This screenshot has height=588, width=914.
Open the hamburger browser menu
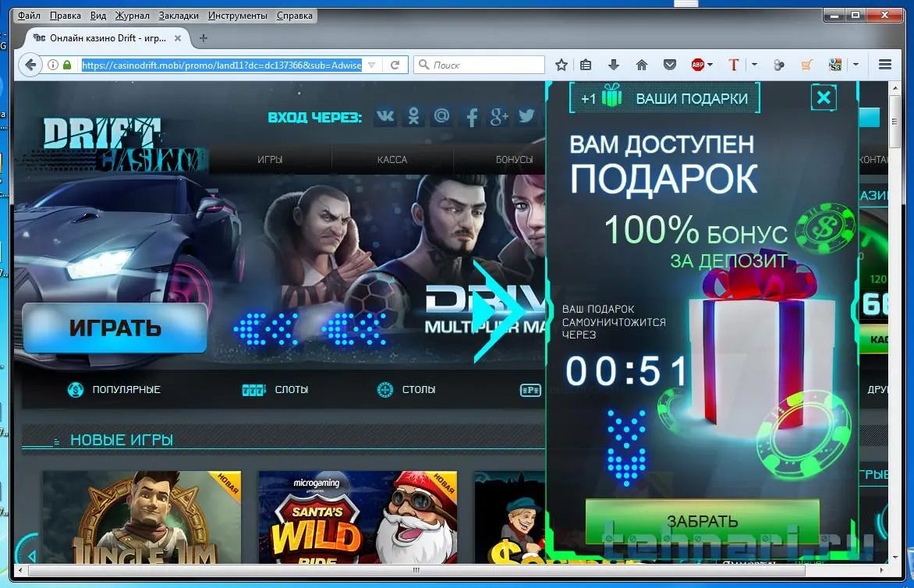(885, 65)
